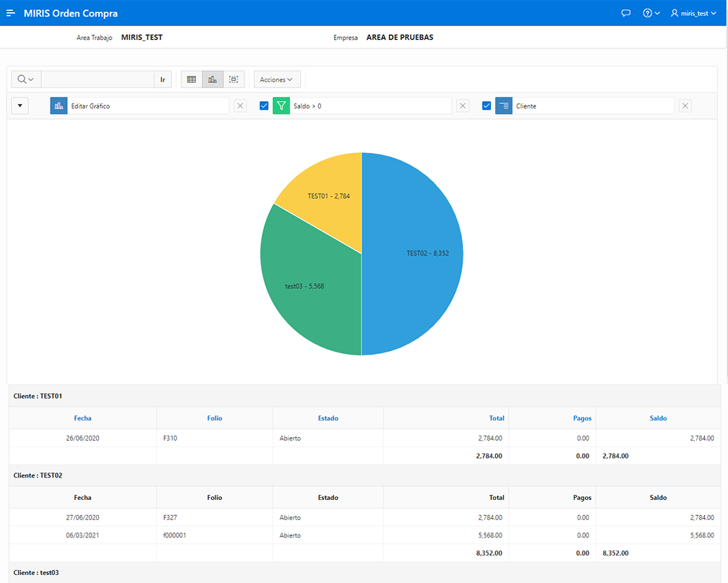Disable the Saldo > 0 filter checkbox
Image resolution: width=728 pixels, height=583 pixels.
(x=264, y=106)
